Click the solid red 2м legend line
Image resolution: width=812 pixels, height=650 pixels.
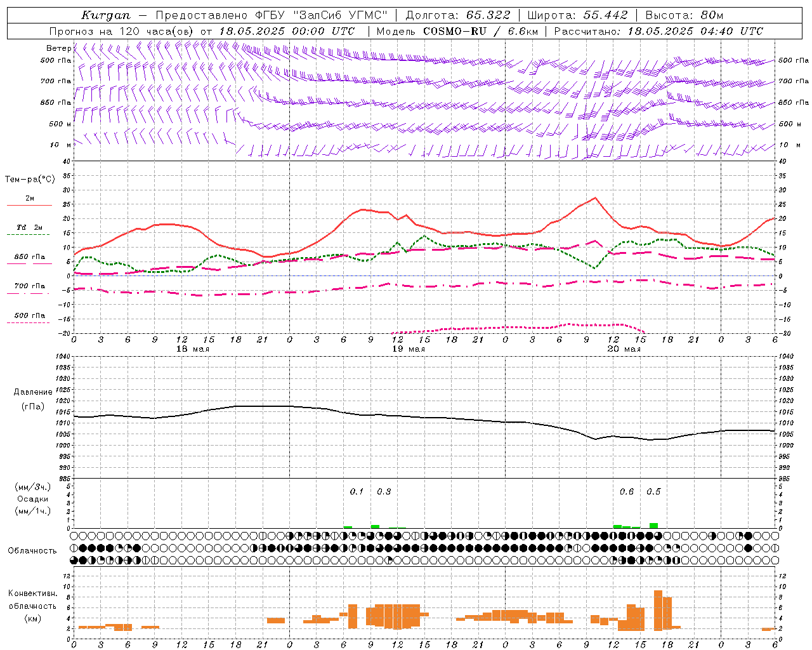pos(29,206)
